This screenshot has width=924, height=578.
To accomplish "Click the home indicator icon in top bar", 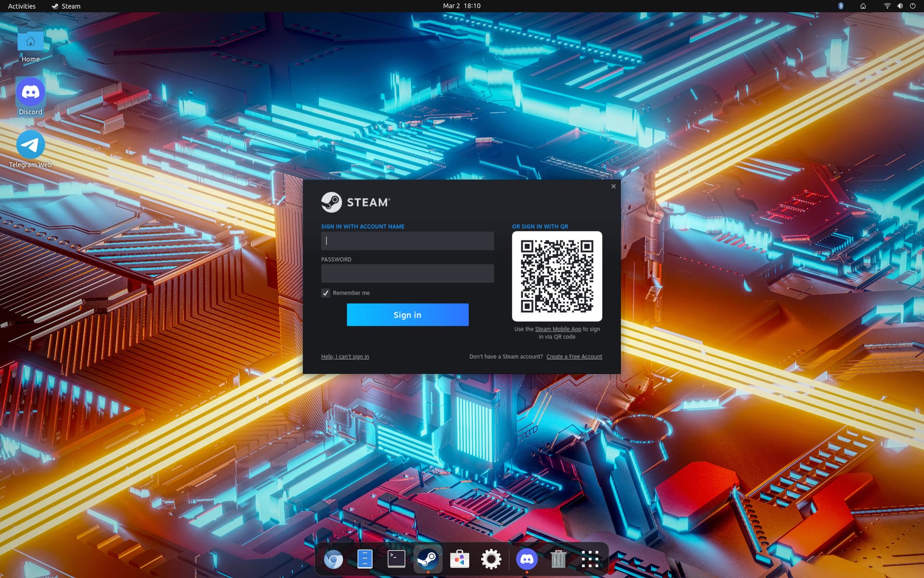I will pos(863,6).
